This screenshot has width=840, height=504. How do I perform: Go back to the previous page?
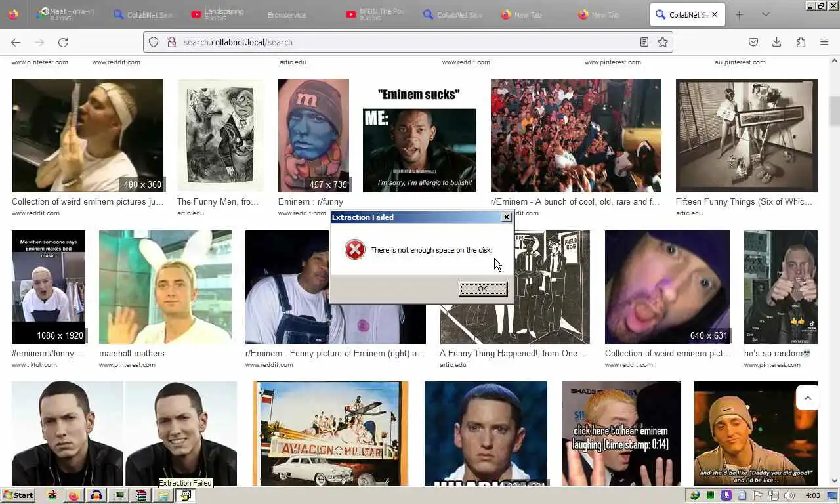[16, 42]
